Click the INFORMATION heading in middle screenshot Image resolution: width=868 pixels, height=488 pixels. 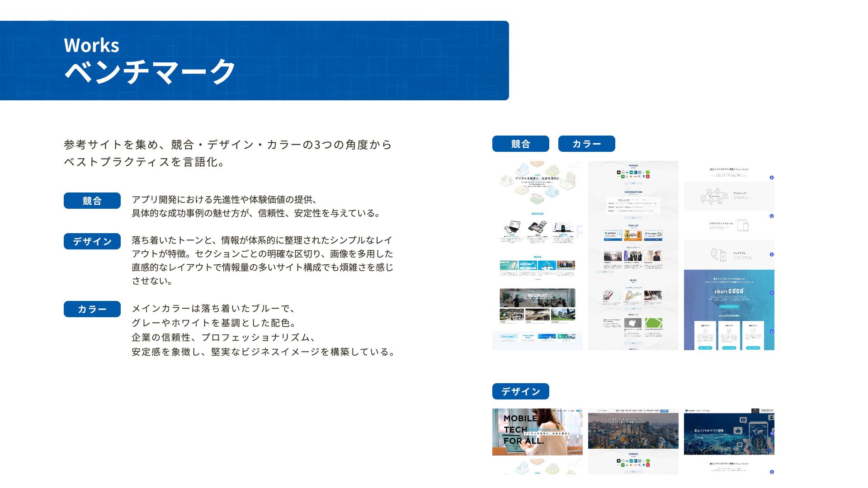click(633, 192)
